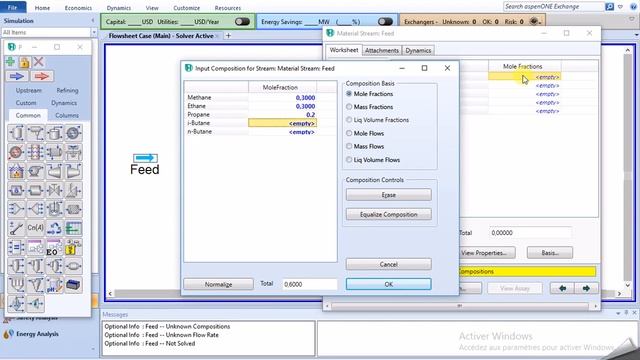Click the blue material stream arrow
Viewport: 640px width, 360px height.
pos(17,76)
